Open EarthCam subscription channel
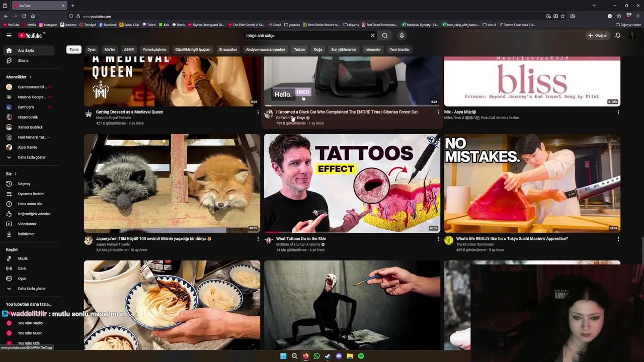 click(x=28, y=107)
